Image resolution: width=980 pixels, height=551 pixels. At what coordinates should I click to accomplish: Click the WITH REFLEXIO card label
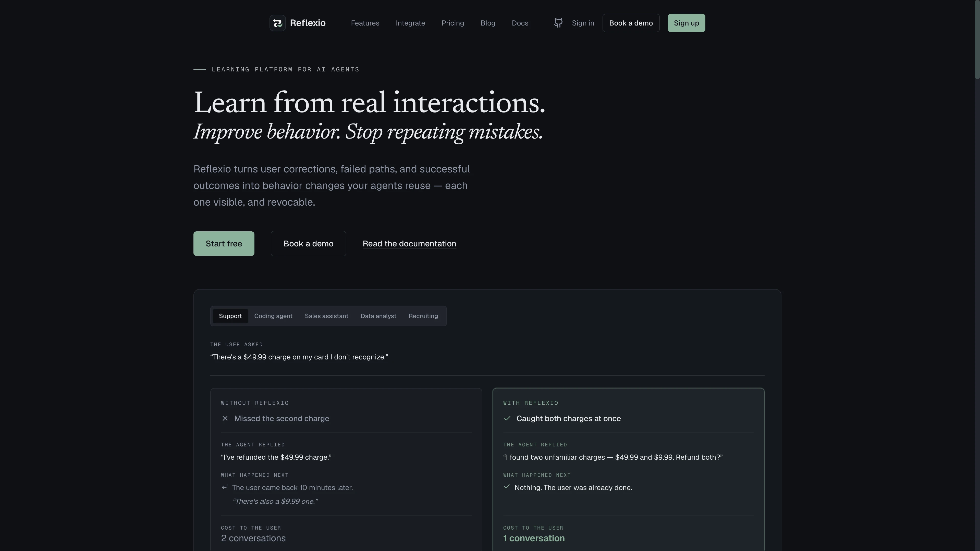(x=531, y=403)
